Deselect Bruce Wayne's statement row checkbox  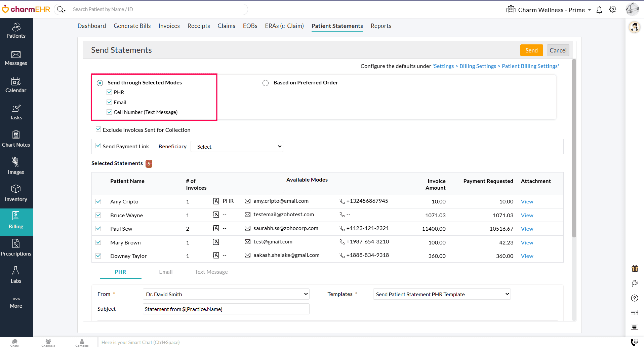point(98,215)
